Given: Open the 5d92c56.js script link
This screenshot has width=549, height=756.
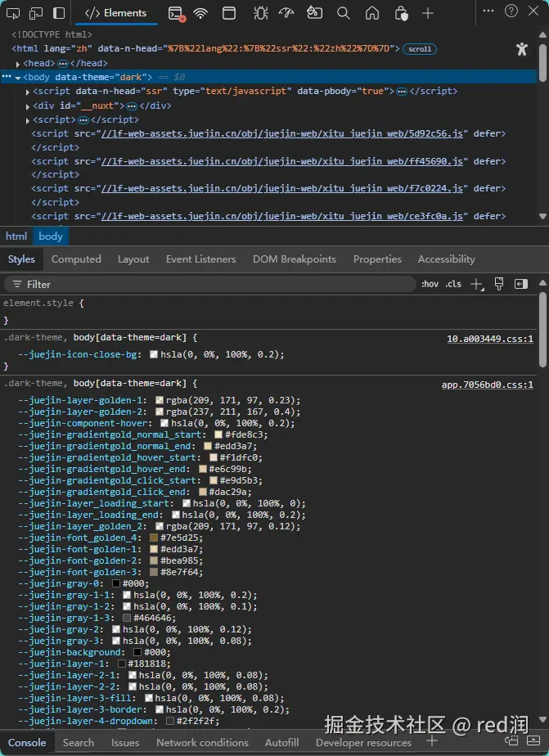Looking at the screenshot, I should (x=282, y=133).
